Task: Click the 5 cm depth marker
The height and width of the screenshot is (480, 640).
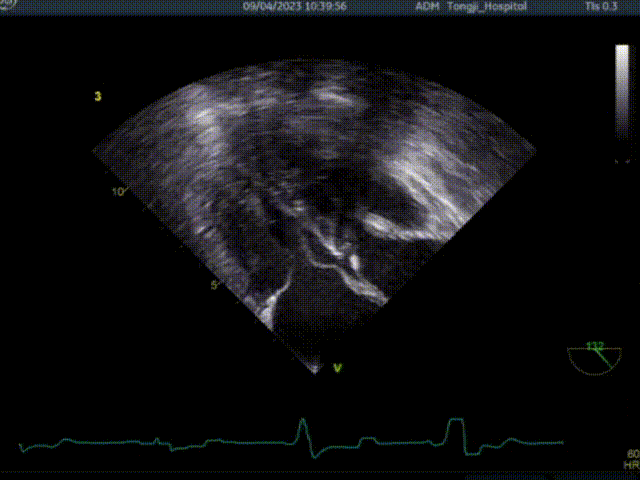Action: [213, 285]
